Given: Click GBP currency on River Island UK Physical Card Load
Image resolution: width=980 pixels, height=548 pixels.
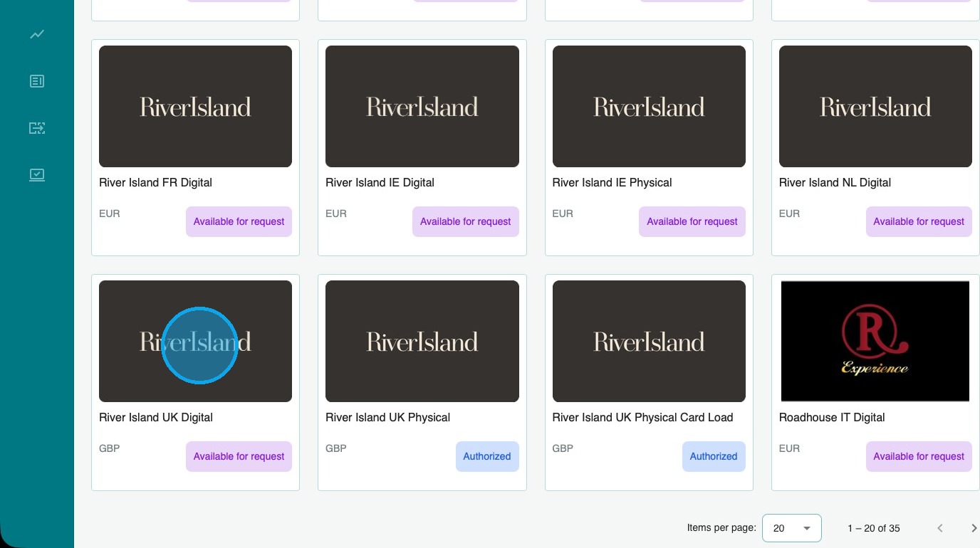Looking at the screenshot, I should click(563, 448).
